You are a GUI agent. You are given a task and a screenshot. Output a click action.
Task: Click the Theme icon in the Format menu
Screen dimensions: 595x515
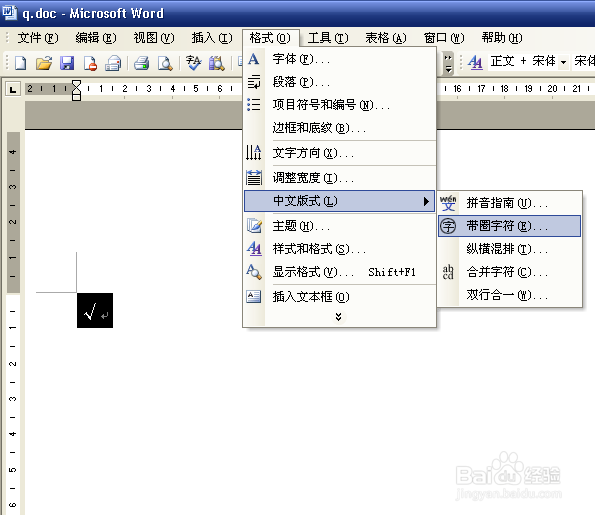point(253,226)
